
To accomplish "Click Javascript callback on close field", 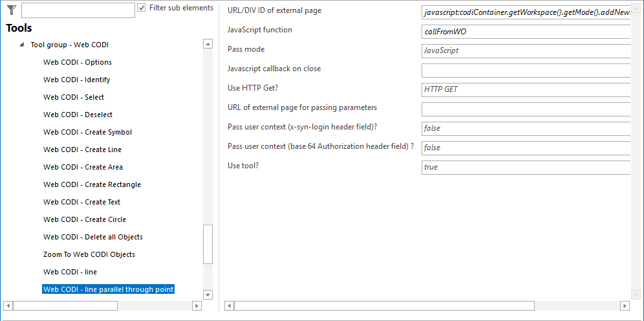I will (526, 71).
